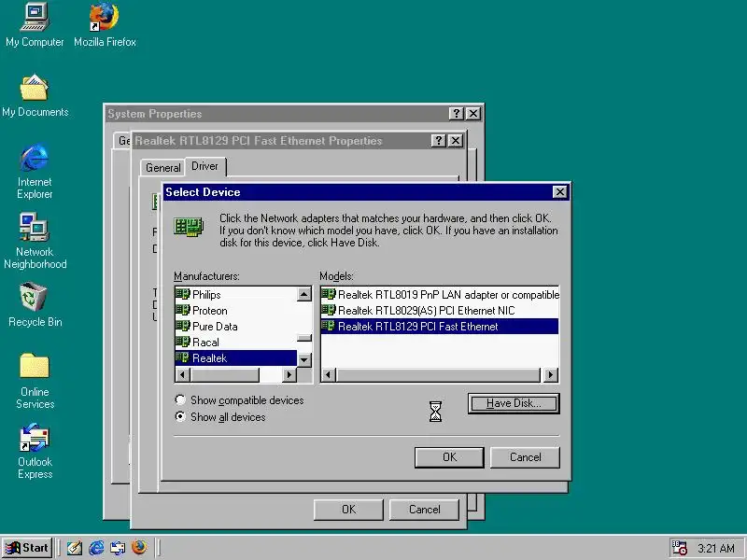
Task: Close the System Properties window
Action: [473, 113]
